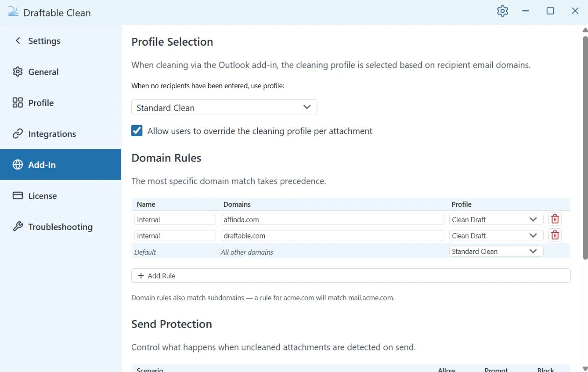Click the Settings back label
Image resolution: width=588 pixels, height=372 pixels.
click(x=44, y=41)
